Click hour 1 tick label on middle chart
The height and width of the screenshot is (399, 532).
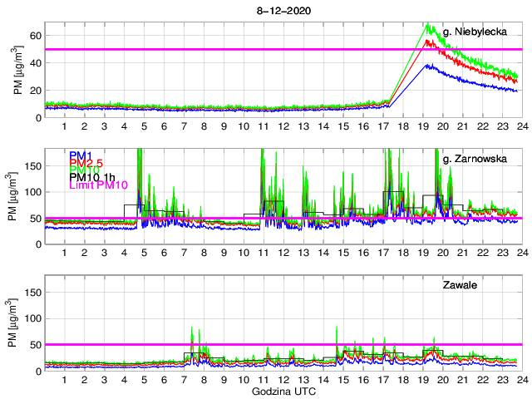click(64, 253)
